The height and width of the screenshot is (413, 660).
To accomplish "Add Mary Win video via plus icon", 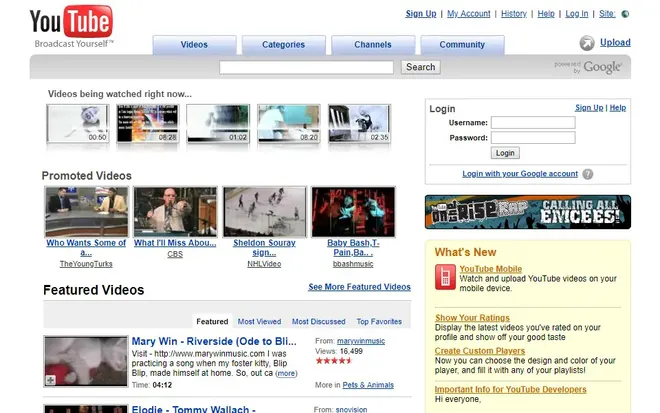I will pos(51,380).
